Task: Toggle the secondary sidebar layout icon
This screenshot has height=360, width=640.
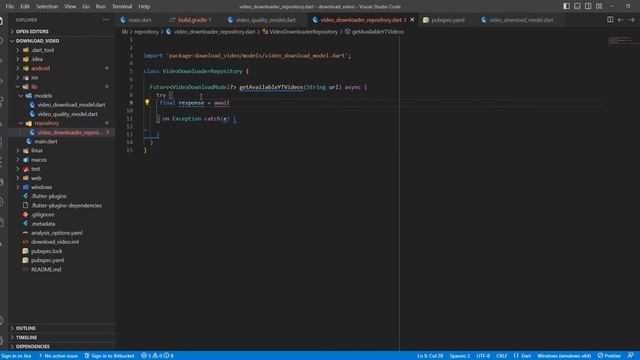Action: [x=588, y=6]
